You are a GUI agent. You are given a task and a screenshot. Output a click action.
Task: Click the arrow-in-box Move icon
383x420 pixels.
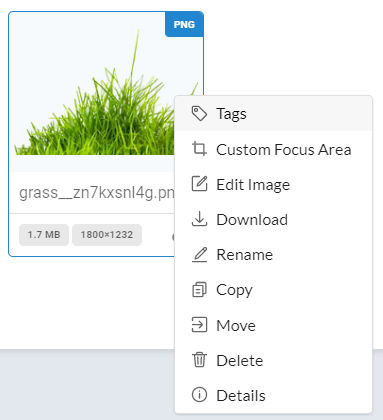[x=199, y=325]
